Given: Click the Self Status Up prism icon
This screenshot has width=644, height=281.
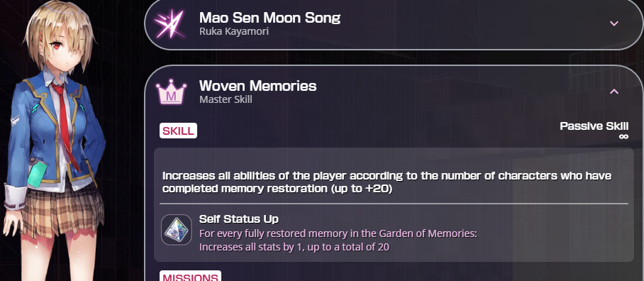Looking at the screenshot, I should (176, 230).
